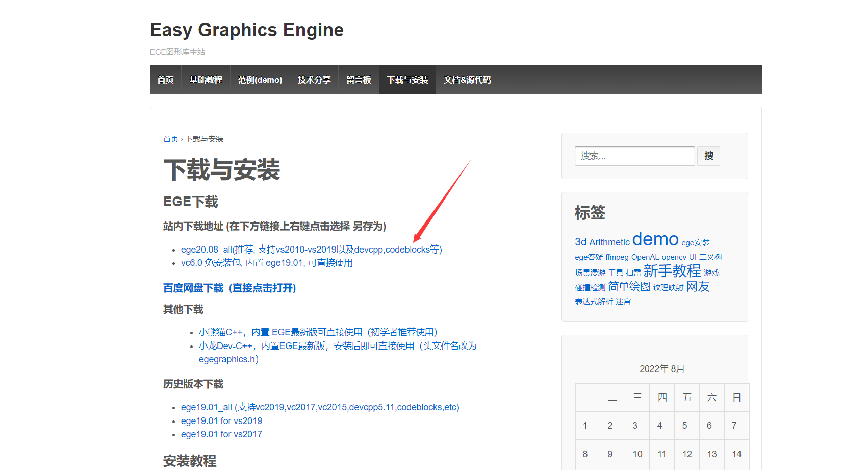This screenshot has width=868, height=470.
Task: Open the Arithmetic tag link
Action: pos(609,242)
